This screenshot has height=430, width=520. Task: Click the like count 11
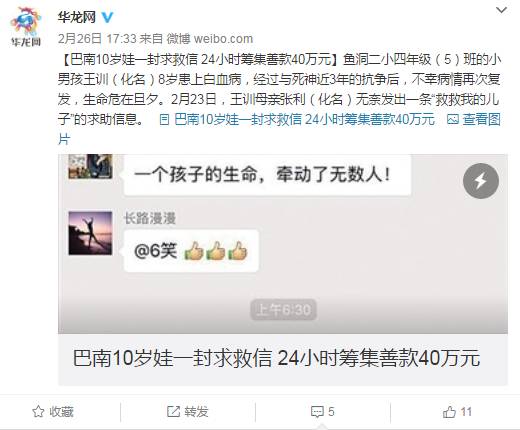pyautogui.click(x=466, y=412)
